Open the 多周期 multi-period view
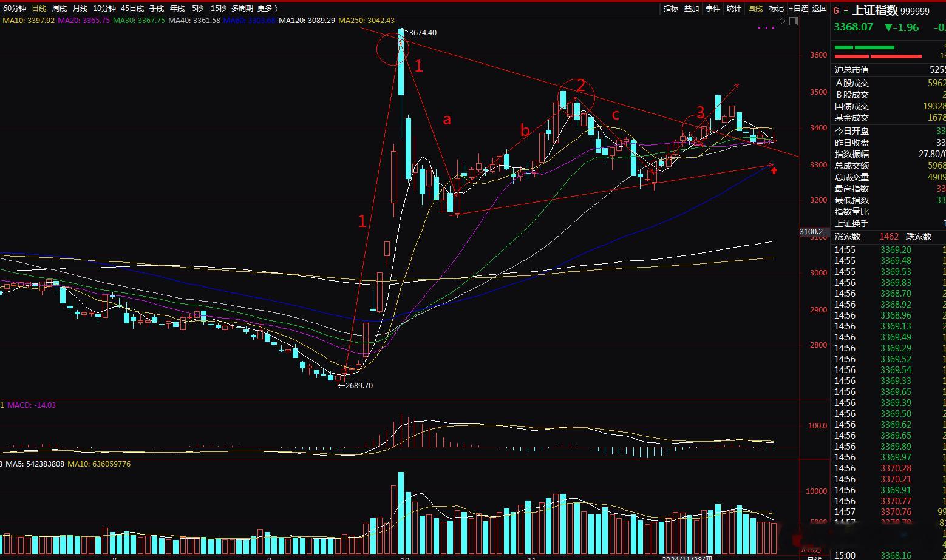Image resolution: width=946 pixels, height=560 pixels. click(242, 8)
